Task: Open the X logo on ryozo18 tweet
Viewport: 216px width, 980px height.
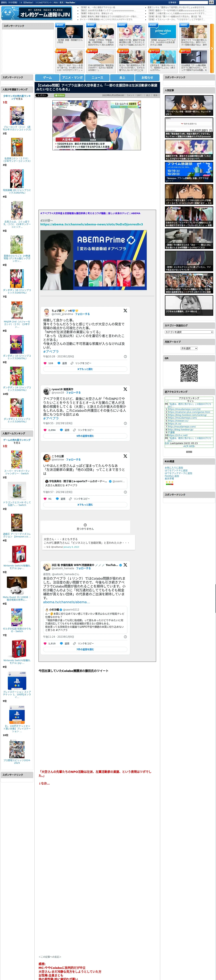Action: [125, 389]
